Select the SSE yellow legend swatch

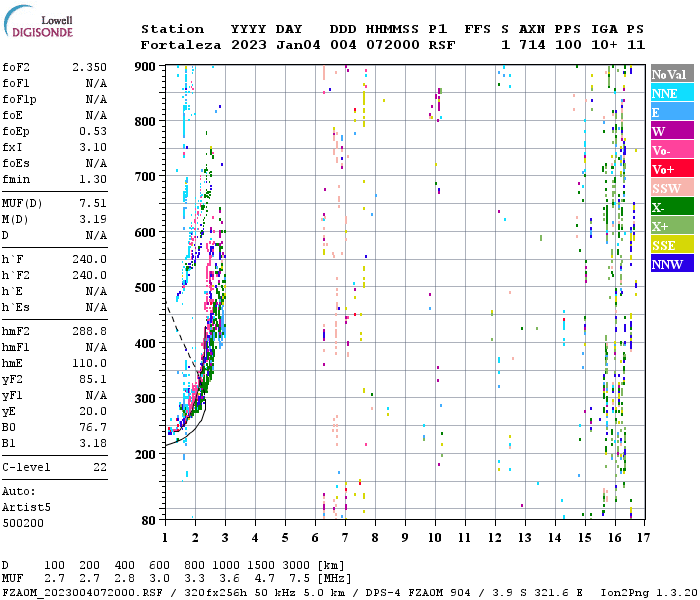coord(672,245)
